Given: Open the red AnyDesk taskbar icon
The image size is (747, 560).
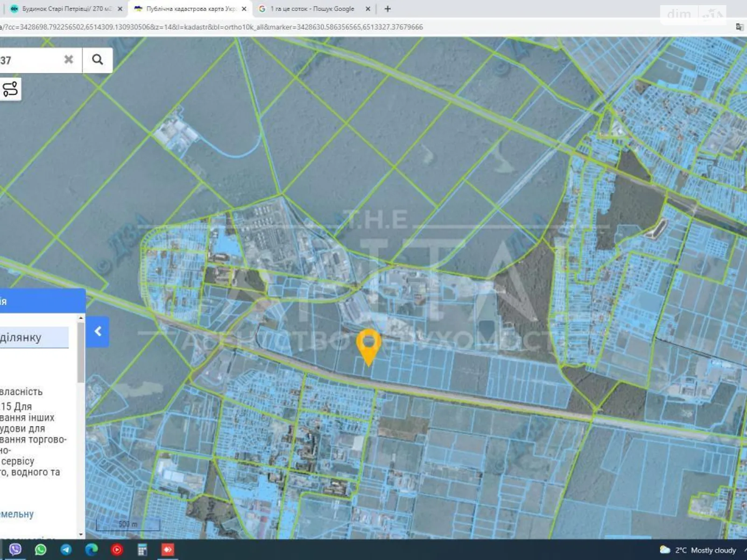Looking at the screenshot, I should coord(168,550).
